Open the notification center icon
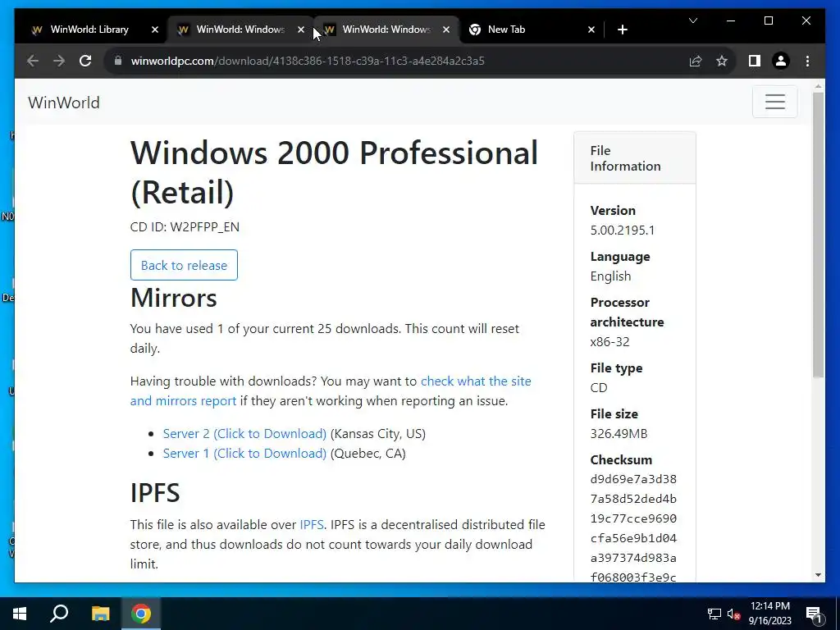This screenshot has width=840, height=630. [x=814, y=614]
